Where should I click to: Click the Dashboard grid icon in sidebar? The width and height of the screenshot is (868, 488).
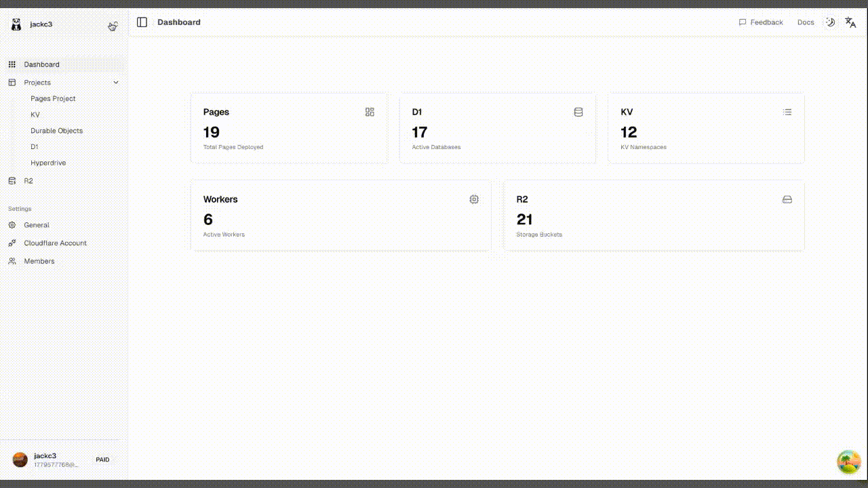pyautogui.click(x=12, y=64)
